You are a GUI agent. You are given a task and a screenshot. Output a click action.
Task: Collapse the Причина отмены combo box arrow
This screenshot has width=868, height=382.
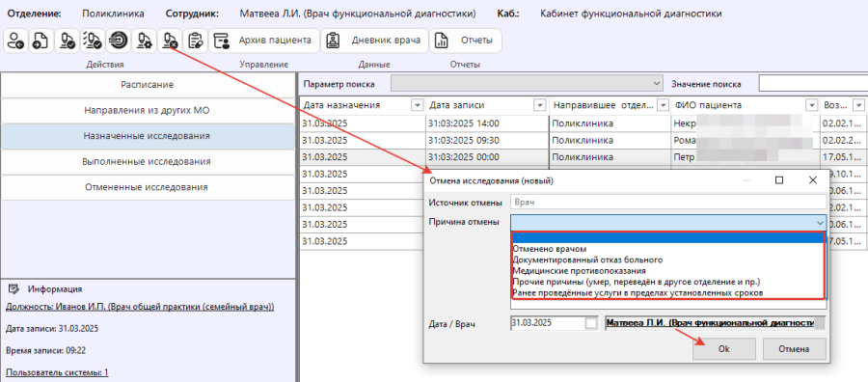pyautogui.click(x=820, y=223)
